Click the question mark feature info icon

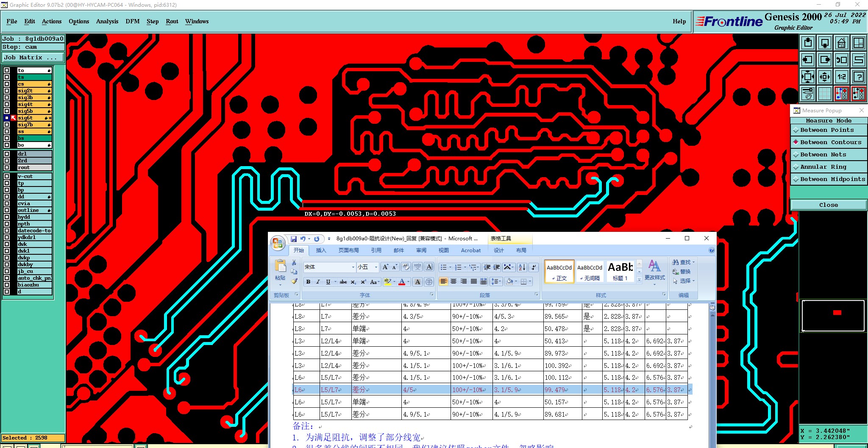coord(858,77)
